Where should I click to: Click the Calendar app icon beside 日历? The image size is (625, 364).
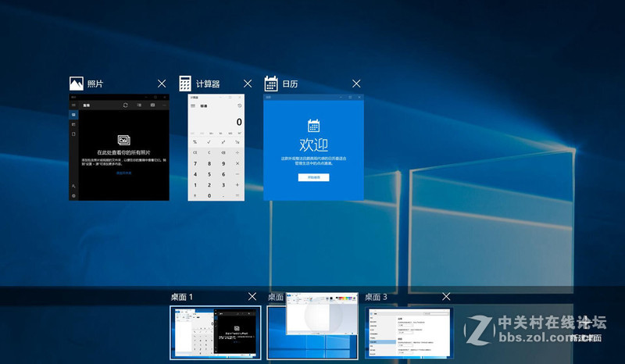click(x=271, y=84)
